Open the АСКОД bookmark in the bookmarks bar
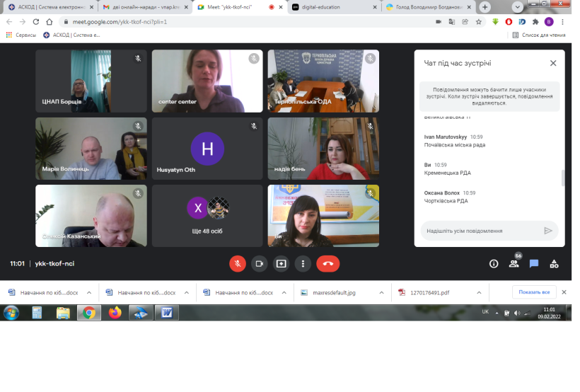 pos(71,35)
